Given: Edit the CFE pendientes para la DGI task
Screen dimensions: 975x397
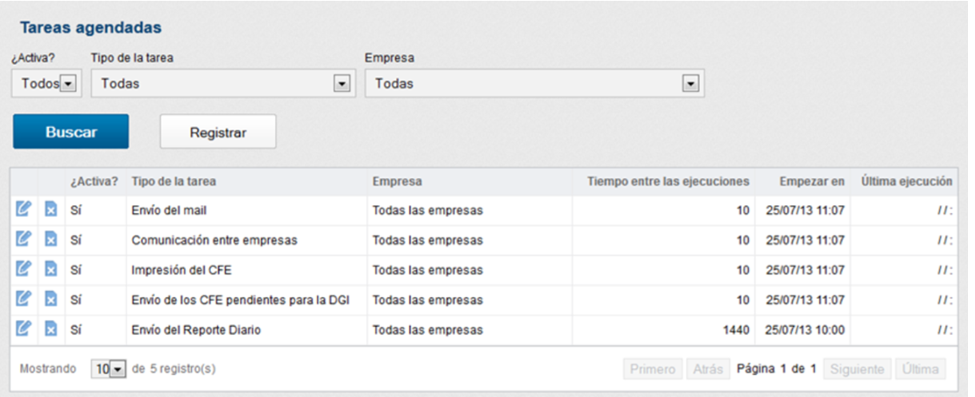Looking at the screenshot, I should pyautogui.click(x=23, y=300).
